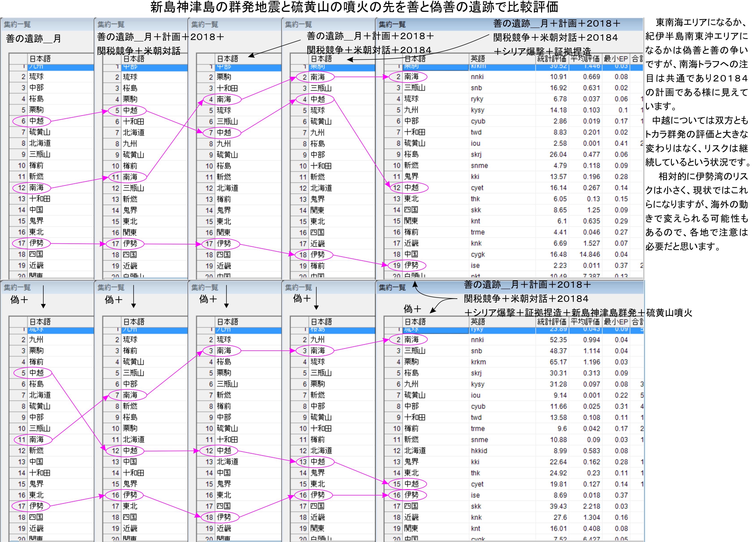Image resolution: width=756 pixels, height=542 pixels.
Task: Click the 英語 column header in bottom-right table
Action: pyautogui.click(x=478, y=322)
